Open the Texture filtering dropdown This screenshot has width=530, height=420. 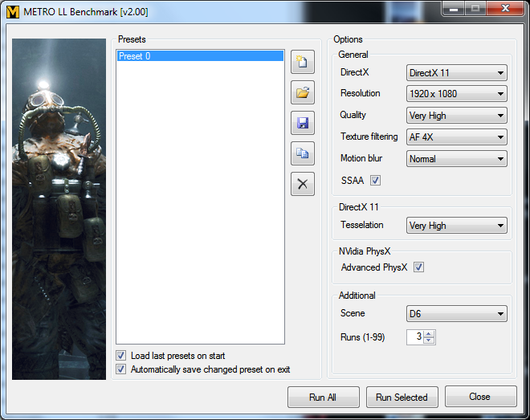coord(457,137)
